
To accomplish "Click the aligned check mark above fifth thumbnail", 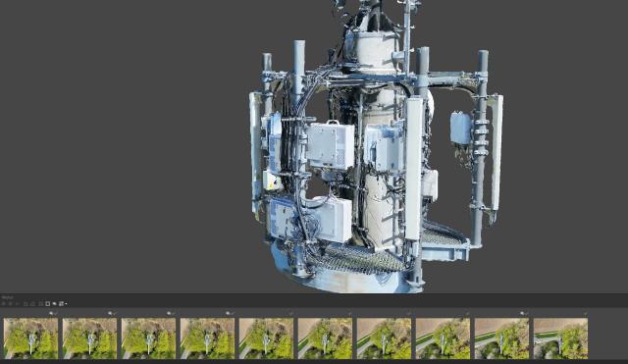I will pos(291,313).
